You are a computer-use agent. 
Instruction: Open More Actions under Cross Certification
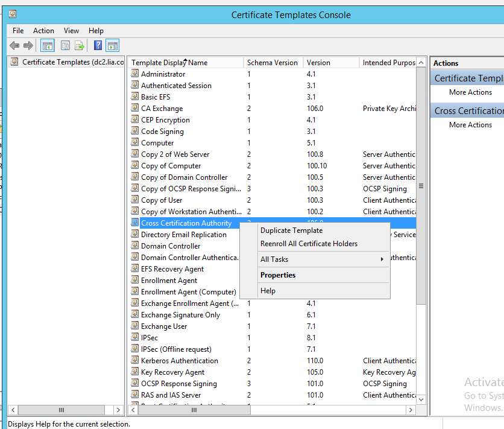pos(470,125)
